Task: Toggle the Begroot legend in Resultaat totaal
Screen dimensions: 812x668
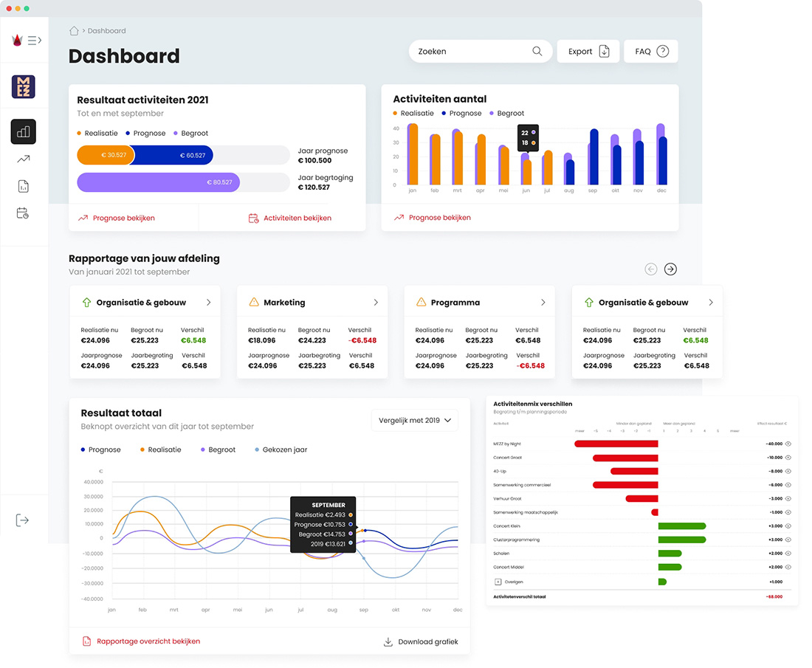Action: [x=219, y=449]
